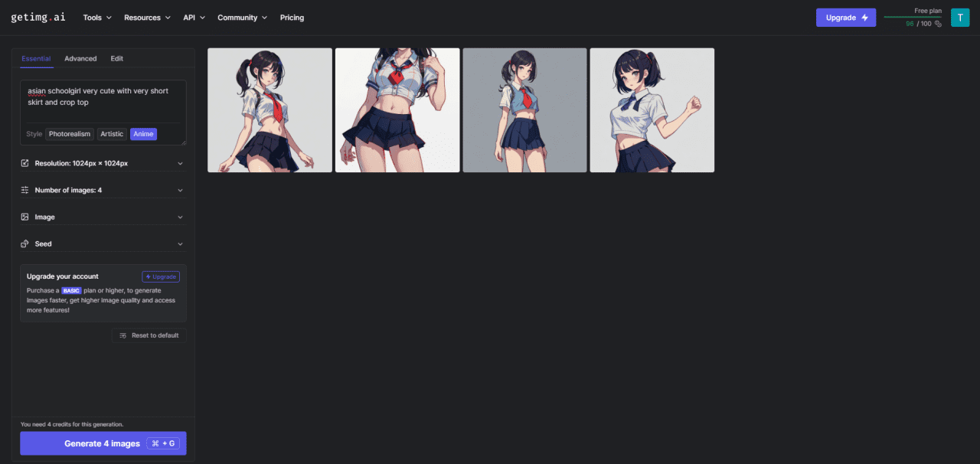Click the Image panel picture icon
Image resolution: width=980 pixels, height=464 pixels.
[23, 217]
